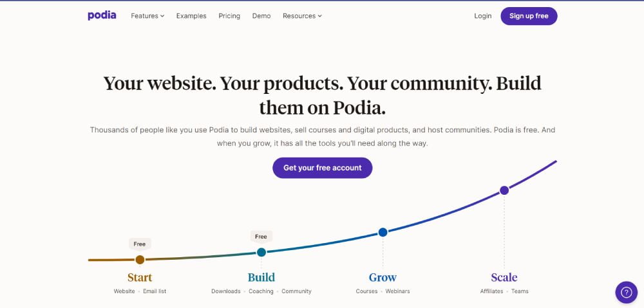Open the help question mark widget
644x308 pixels.
tap(626, 293)
